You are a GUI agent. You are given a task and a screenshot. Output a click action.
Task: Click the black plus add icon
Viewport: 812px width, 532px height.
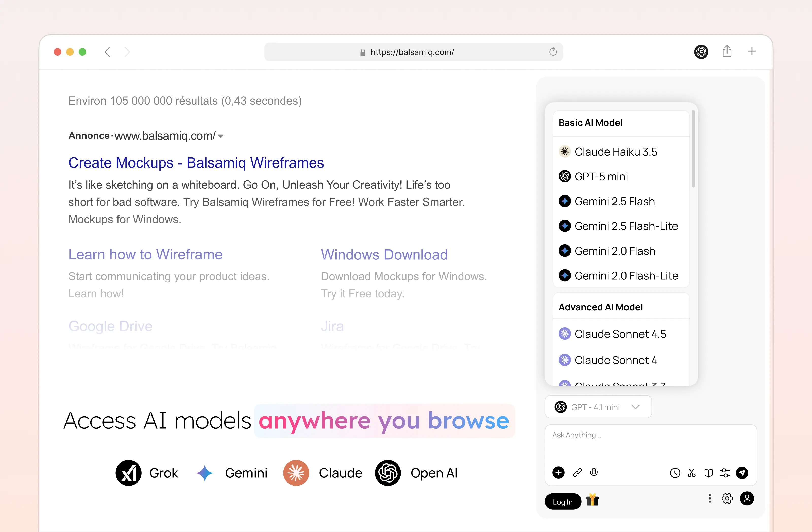click(559, 472)
